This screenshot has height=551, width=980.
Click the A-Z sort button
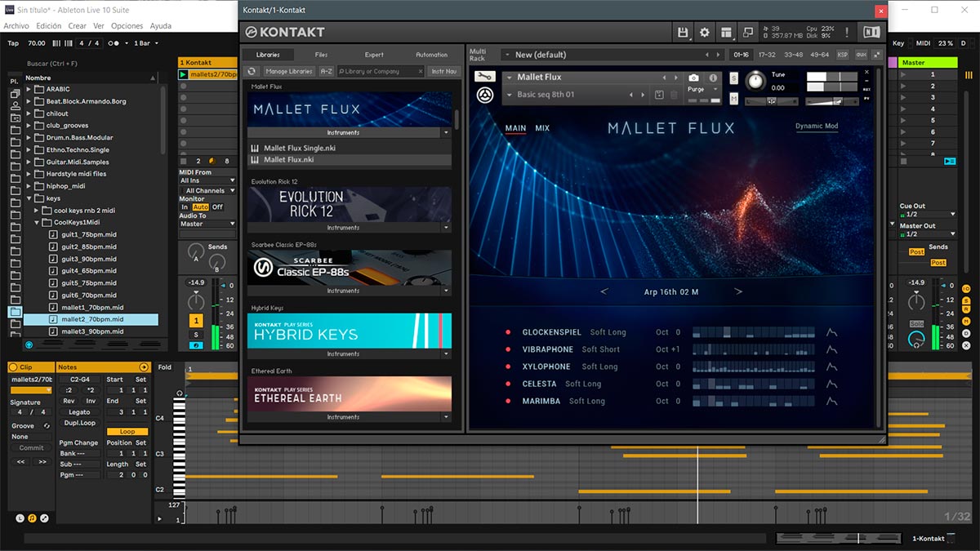tap(326, 71)
